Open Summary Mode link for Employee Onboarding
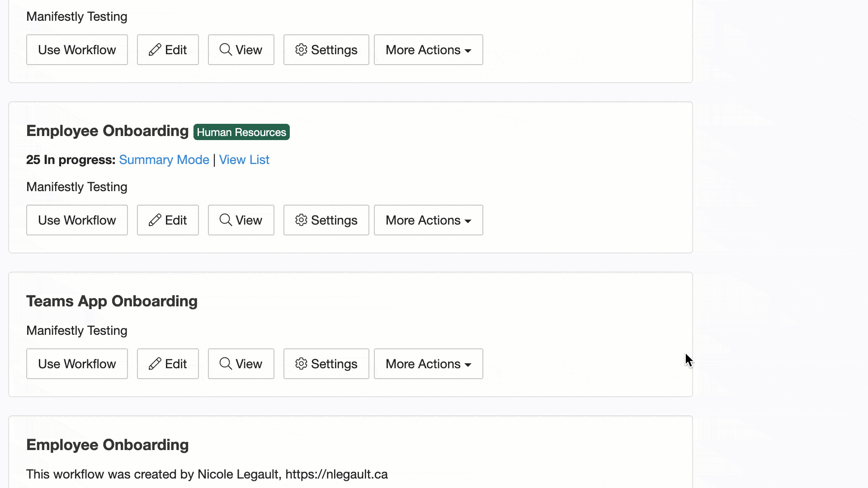 pyautogui.click(x=164, y=160)
